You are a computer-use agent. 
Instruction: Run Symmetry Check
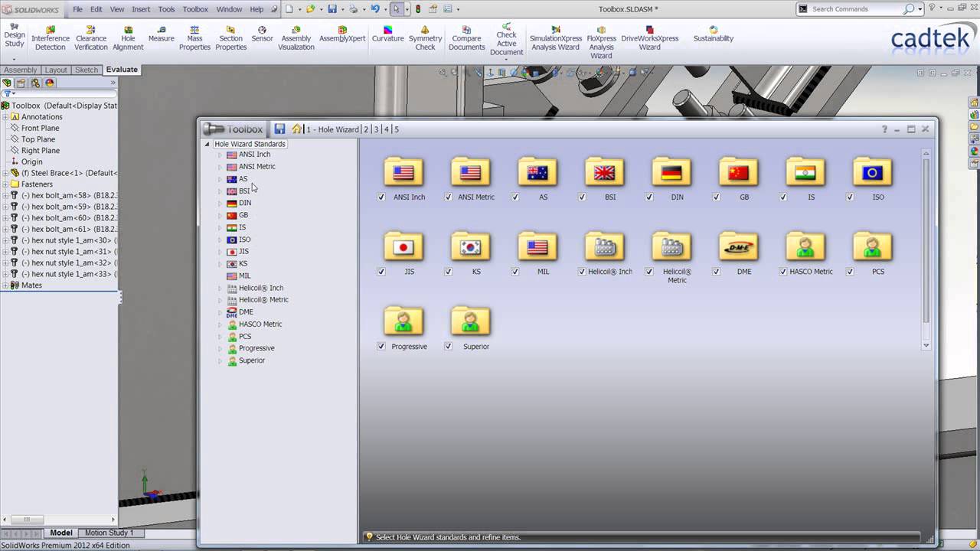coord(426,38)
